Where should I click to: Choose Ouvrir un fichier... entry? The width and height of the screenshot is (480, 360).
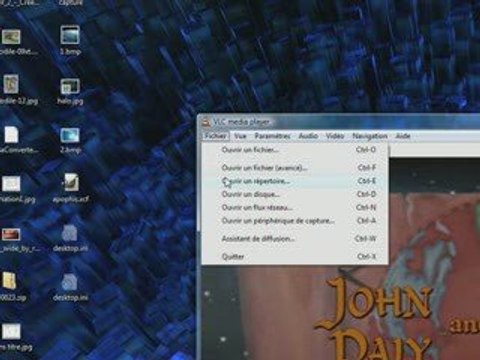coord(295,150)
